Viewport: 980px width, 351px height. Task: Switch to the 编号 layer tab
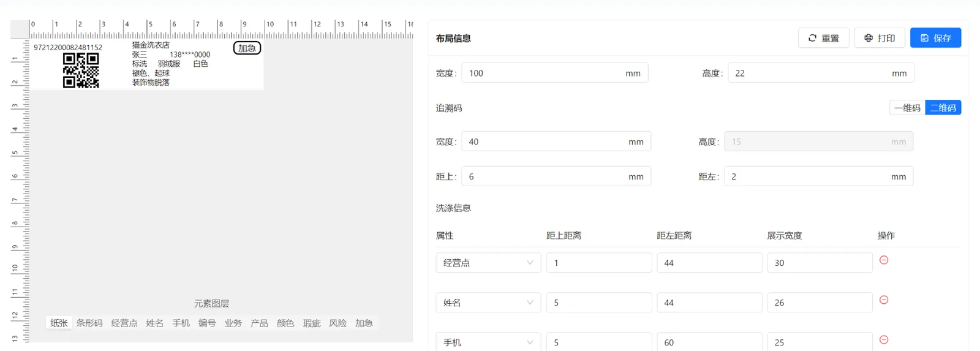pyautogui.click(x=207, y=323)
